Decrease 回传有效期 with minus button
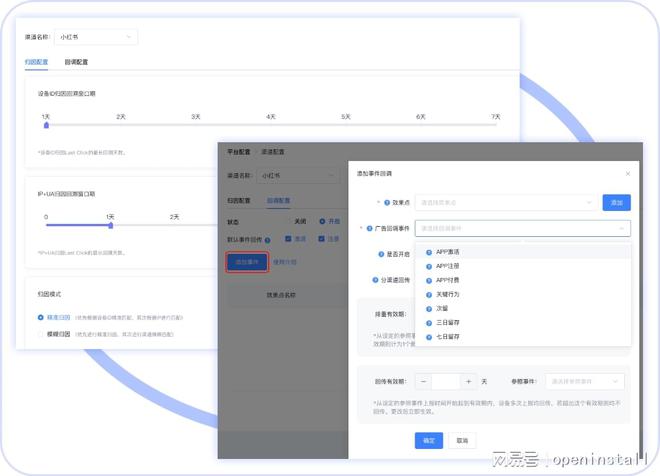 click(423, 381)
